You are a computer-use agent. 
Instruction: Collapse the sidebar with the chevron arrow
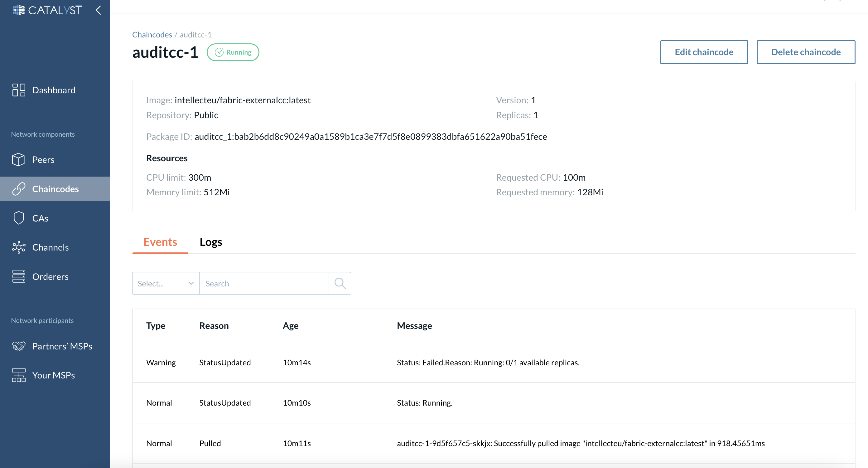point(99,10)
